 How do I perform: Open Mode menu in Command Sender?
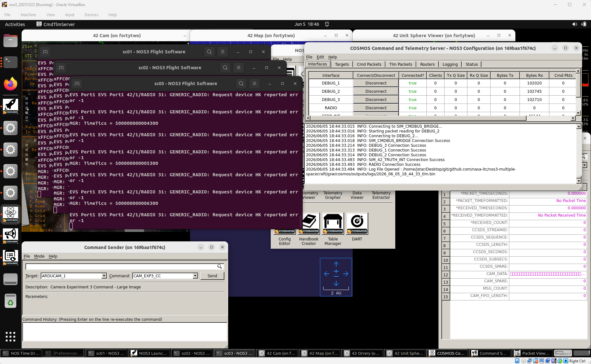click(x=39, y=256)
